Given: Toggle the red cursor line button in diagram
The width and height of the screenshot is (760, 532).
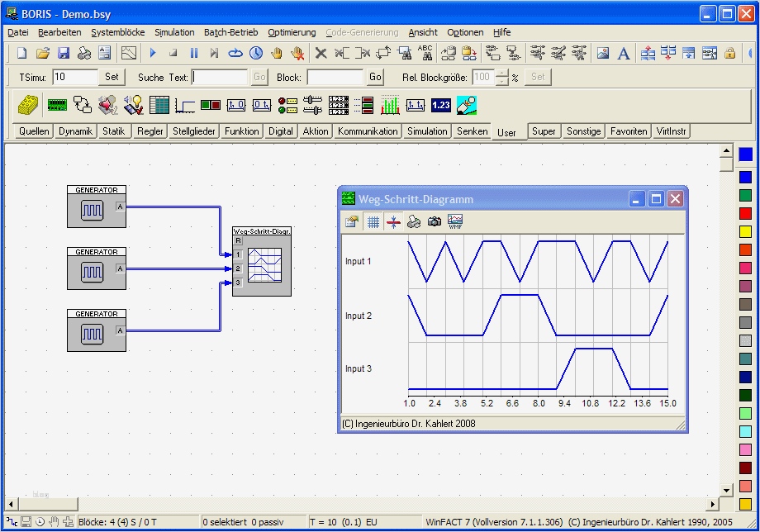Looking at the screenshot, I should point(394,221).
